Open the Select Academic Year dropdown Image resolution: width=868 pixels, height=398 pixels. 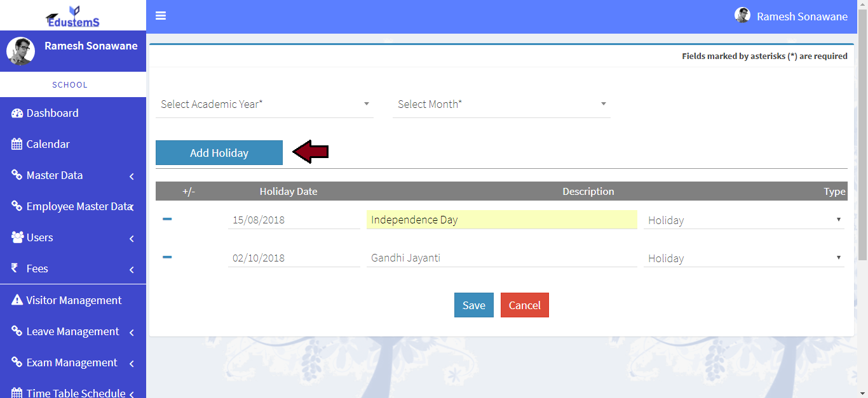tap(264, 104)
